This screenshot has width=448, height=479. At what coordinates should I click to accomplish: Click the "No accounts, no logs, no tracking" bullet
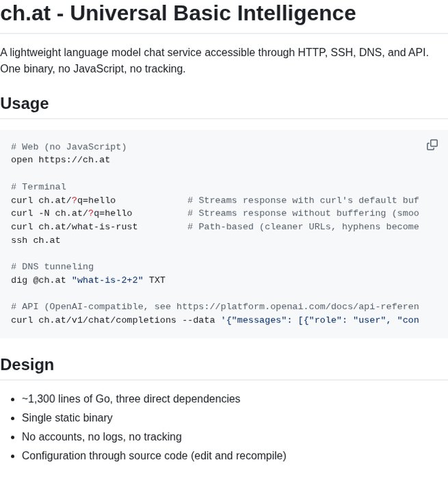point(101,437)
